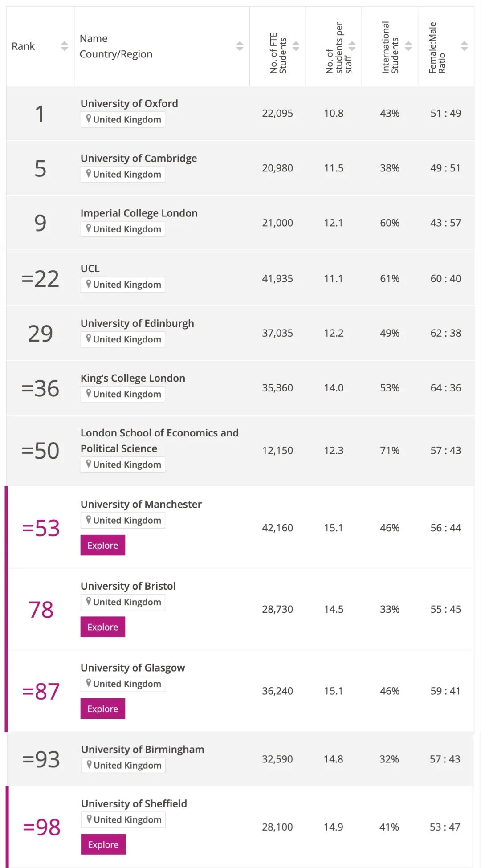
Task: Click location pin under University of Cambridge
Action: 89,174
